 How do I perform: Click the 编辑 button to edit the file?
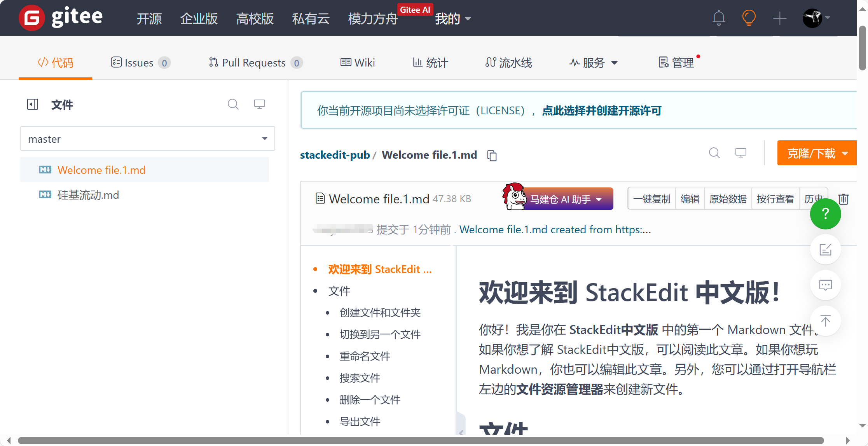pyautogui.click(x=690, y=199)
